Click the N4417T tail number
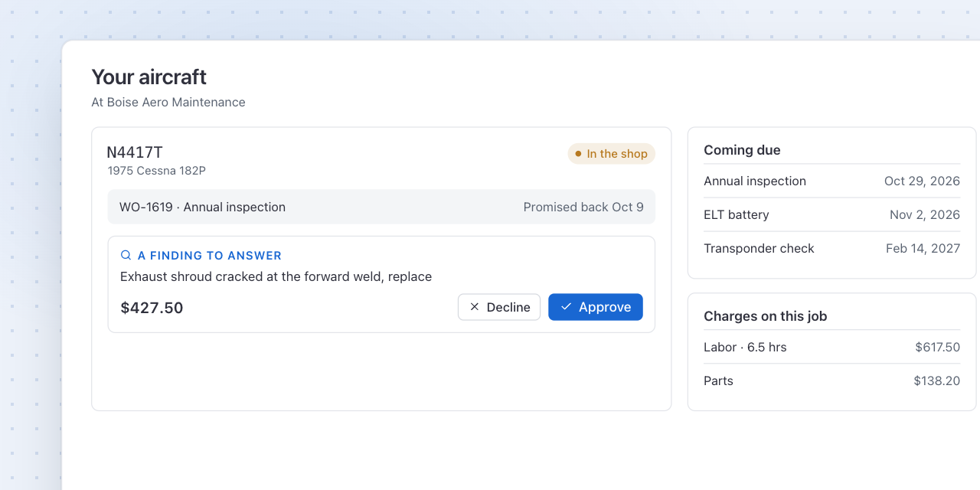 point(135,152)
